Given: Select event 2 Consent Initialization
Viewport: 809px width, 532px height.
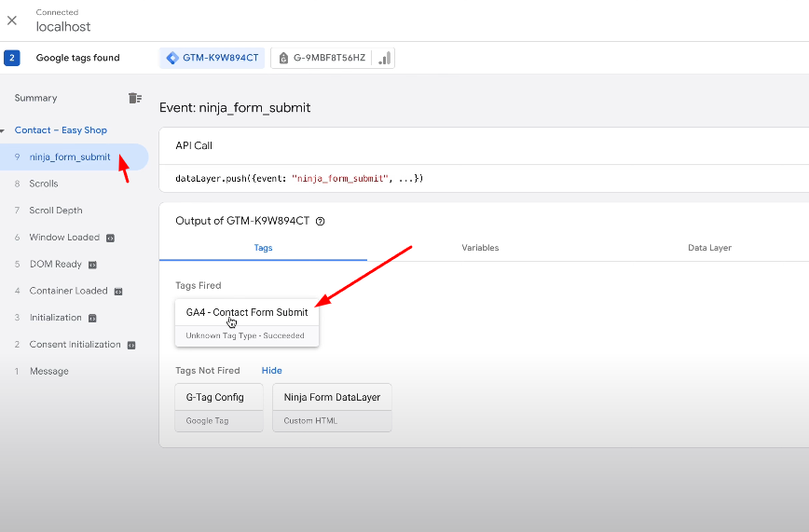Looking at the screenshot, I should pos(75,345).
